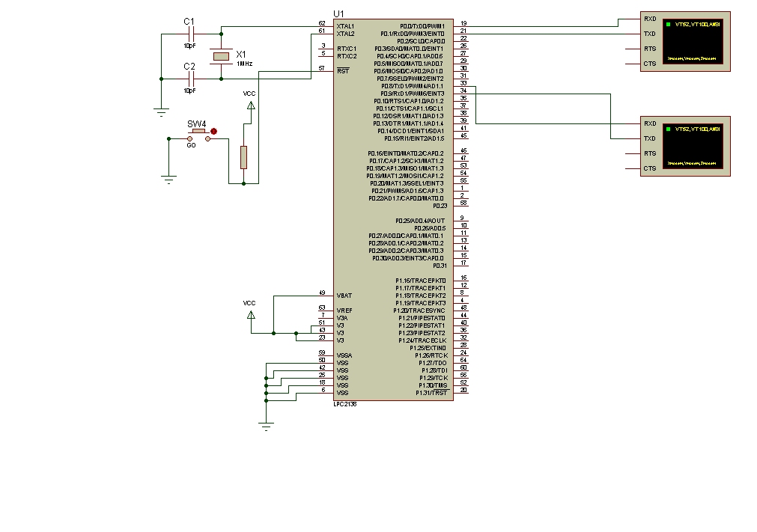Click the ground symbol connected to SW4

pyautogui.click(x=169, y=179)
